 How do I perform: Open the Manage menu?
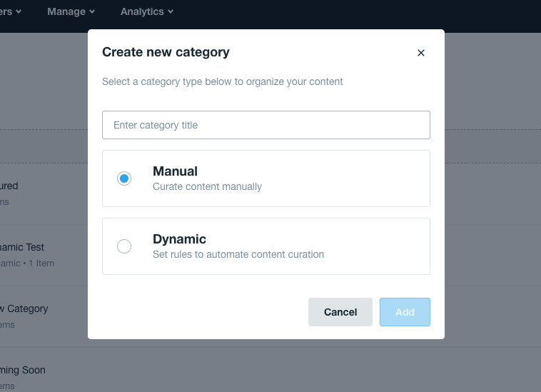pos(71,11)
